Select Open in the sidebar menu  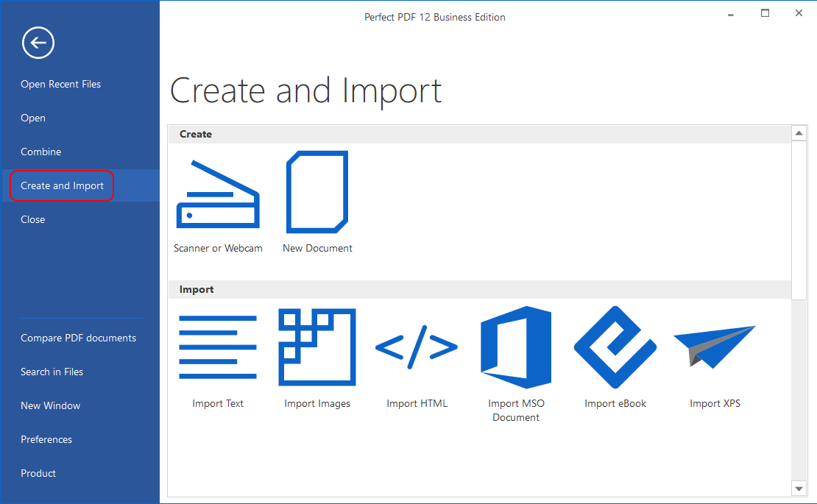point(33,118)
